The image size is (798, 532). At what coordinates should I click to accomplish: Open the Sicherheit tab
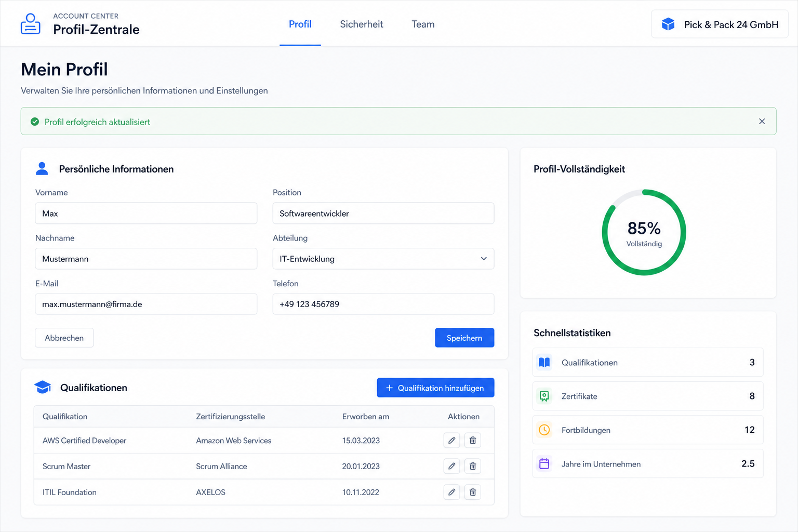click(x=362, y=24)
